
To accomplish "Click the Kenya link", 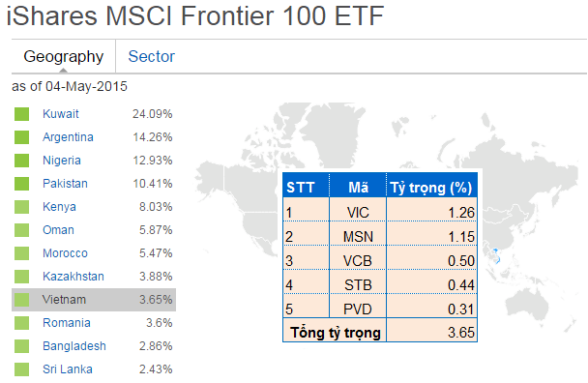I will (59, 207).
